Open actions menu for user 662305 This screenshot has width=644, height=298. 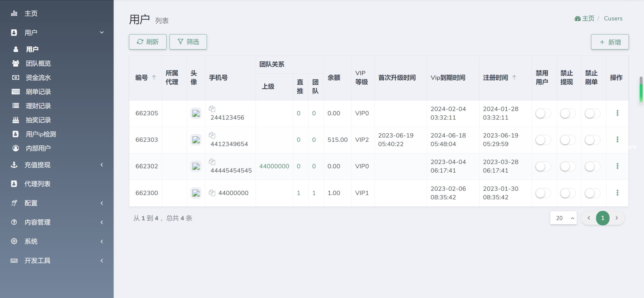click(617, 113)
